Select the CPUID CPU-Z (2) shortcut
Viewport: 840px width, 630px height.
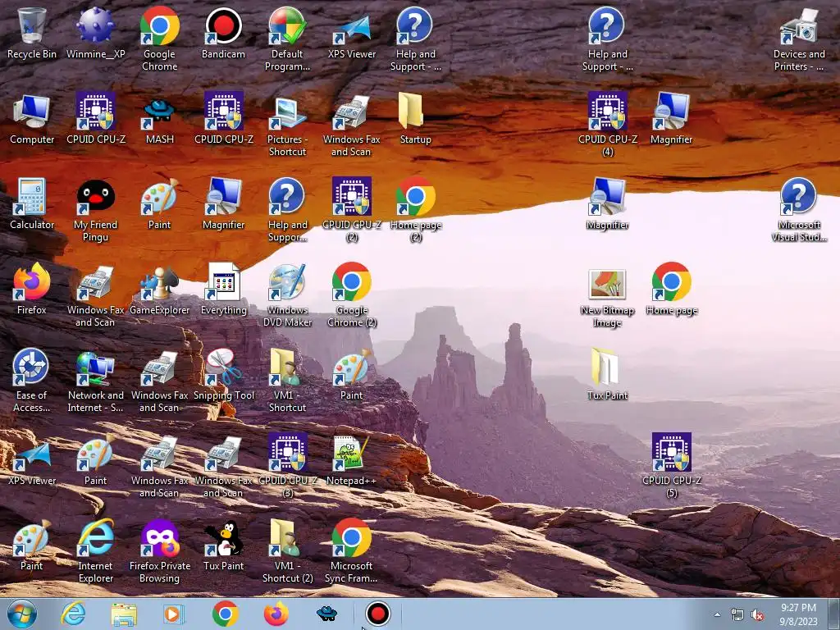(351, 210)
